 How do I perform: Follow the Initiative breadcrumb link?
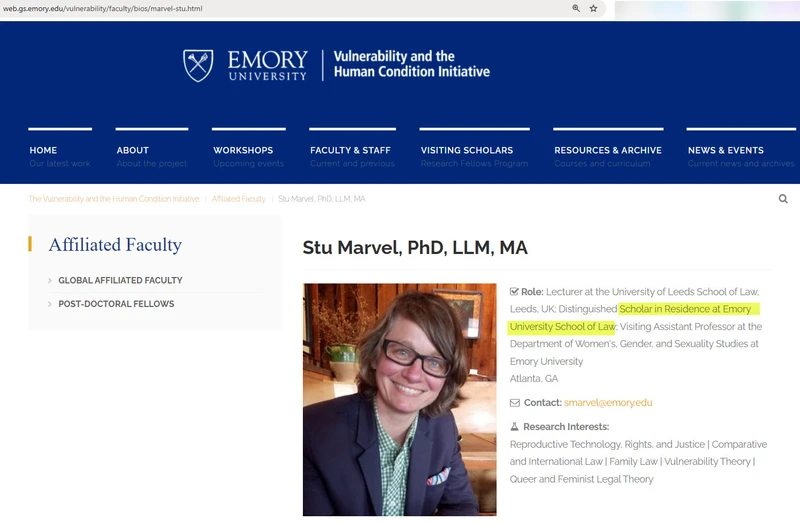pyautogui.click(x=114, y=199)
